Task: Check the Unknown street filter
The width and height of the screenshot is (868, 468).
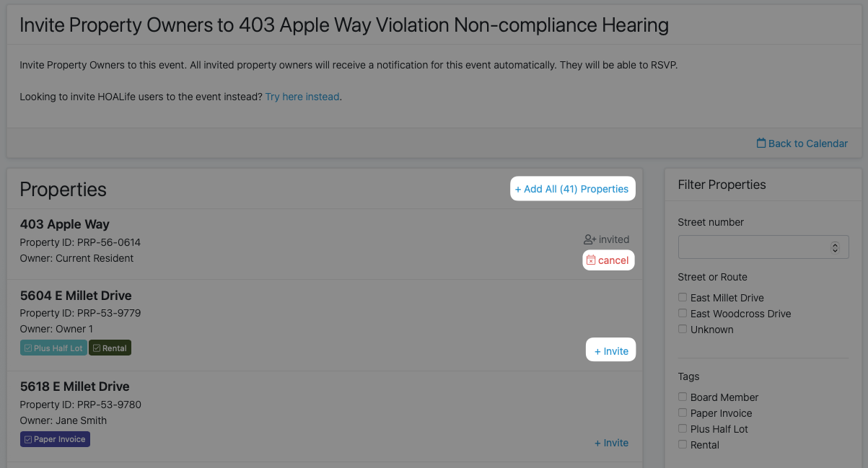Action: click(x=683, y=329)
